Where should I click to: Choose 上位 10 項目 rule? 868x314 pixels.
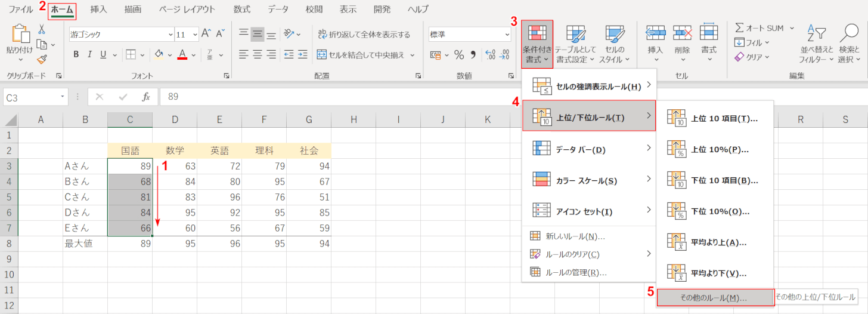(715, 118)
